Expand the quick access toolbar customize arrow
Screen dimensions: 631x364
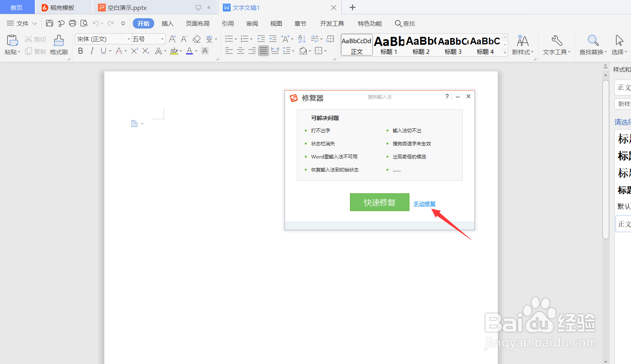click(x=123, y=24)
